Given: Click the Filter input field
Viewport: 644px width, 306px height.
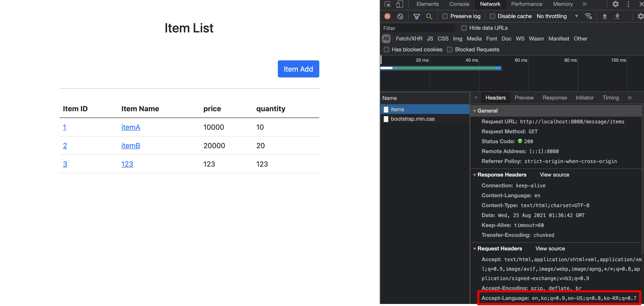Looking at the screenshot, I should [418, 28].
